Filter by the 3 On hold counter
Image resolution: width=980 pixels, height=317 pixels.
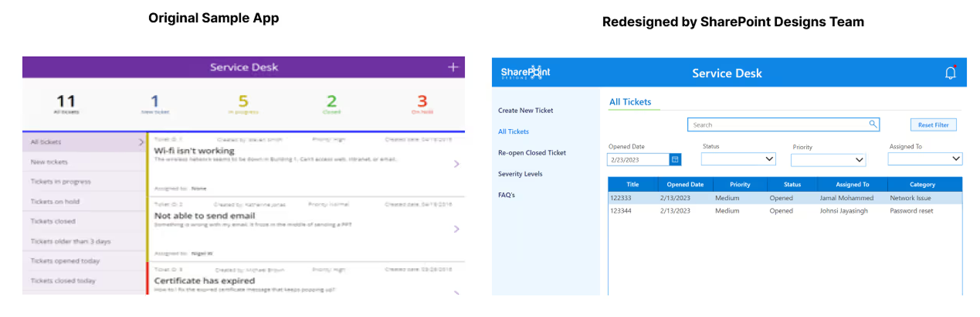422,104
